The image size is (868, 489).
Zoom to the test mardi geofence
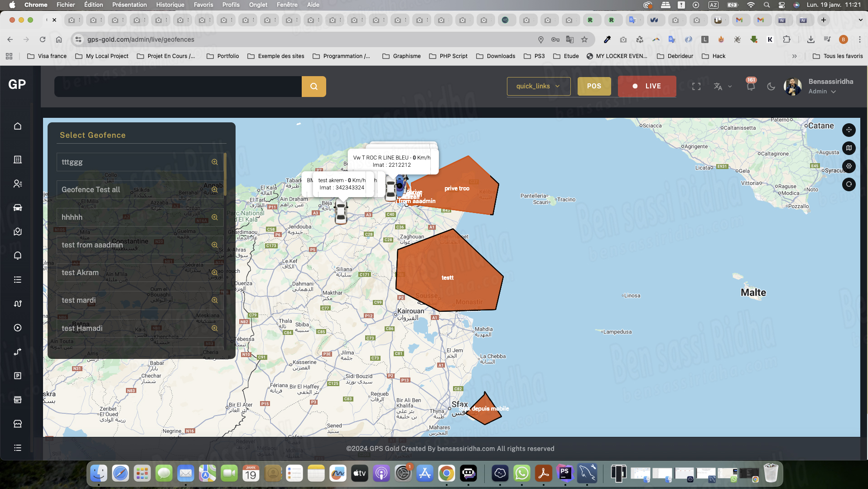pos(215,300)
